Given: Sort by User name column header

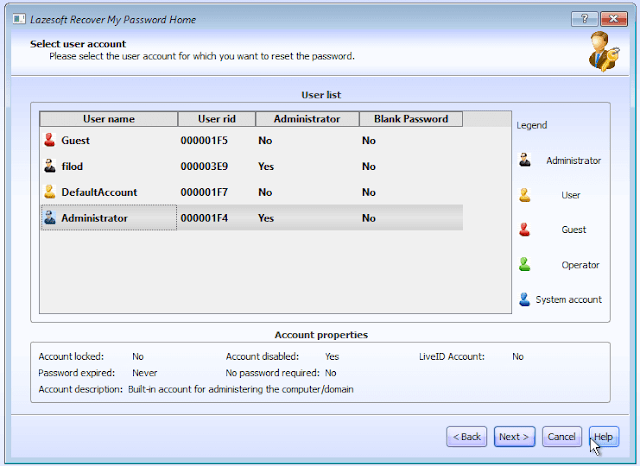Looking at the screenshot, I should point(109,119).
